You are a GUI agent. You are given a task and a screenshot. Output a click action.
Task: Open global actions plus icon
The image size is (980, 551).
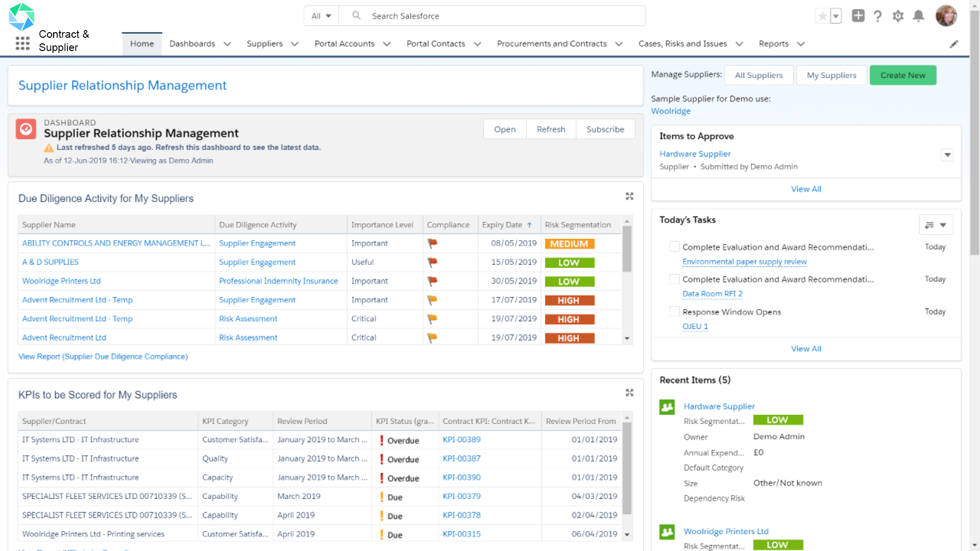(858, 16)
